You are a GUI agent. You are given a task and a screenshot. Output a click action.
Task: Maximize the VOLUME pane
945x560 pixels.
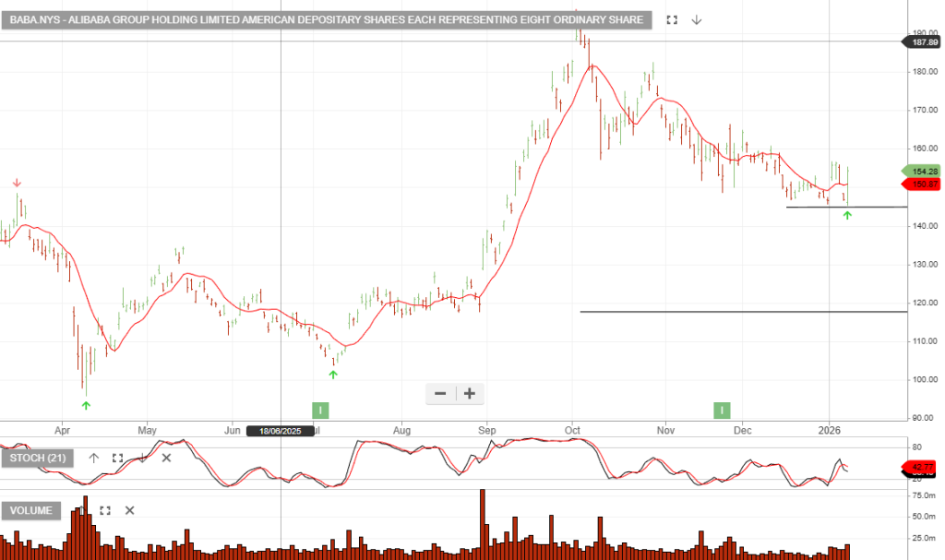pos(105,510)
